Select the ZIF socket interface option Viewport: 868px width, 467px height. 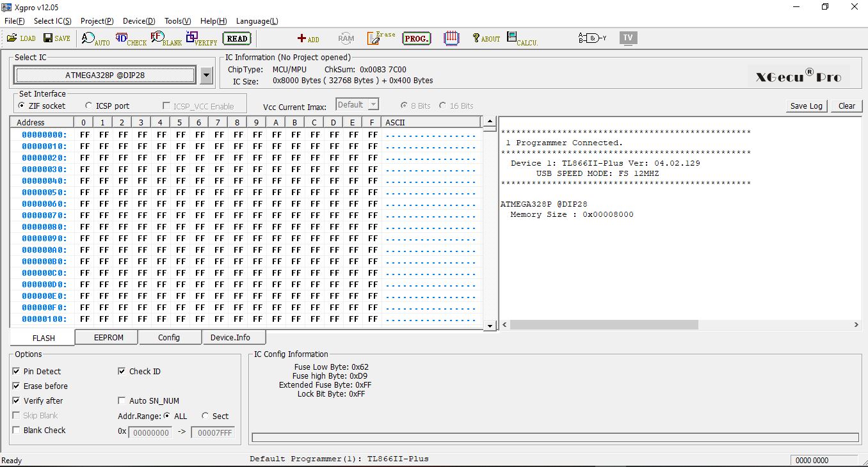[x=42, y=106]
